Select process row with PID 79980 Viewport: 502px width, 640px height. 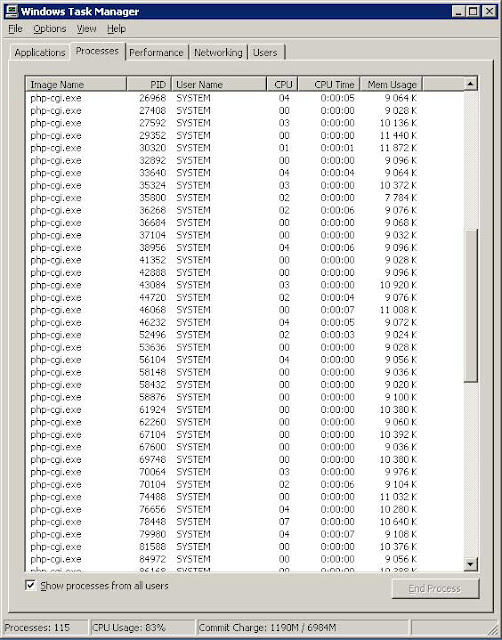click(x=245, y=534)
